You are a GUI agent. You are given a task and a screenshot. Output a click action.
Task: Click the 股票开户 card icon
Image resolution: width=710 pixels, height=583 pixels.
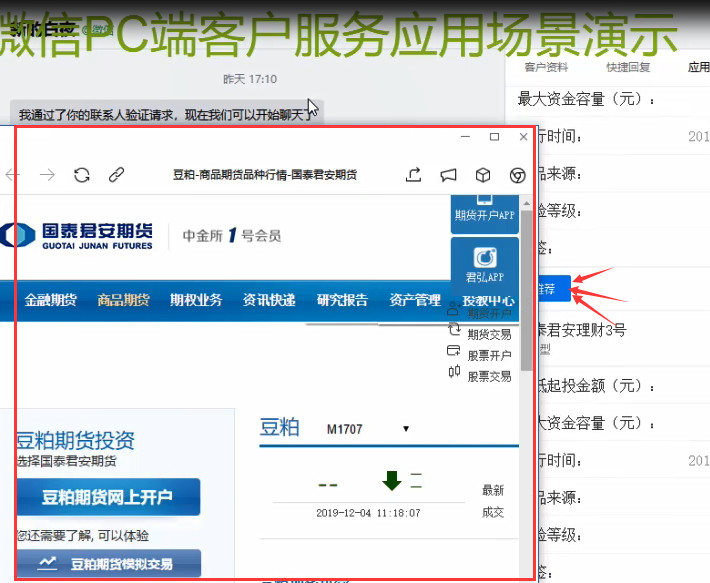[454, 350]
